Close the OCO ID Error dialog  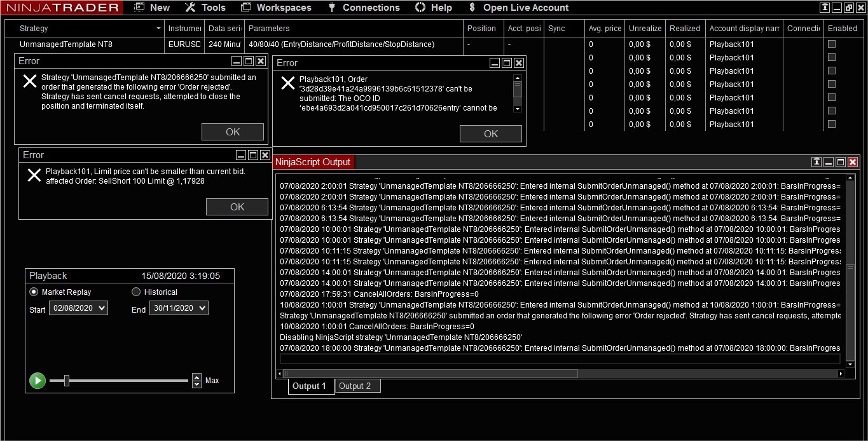(519, 63)
